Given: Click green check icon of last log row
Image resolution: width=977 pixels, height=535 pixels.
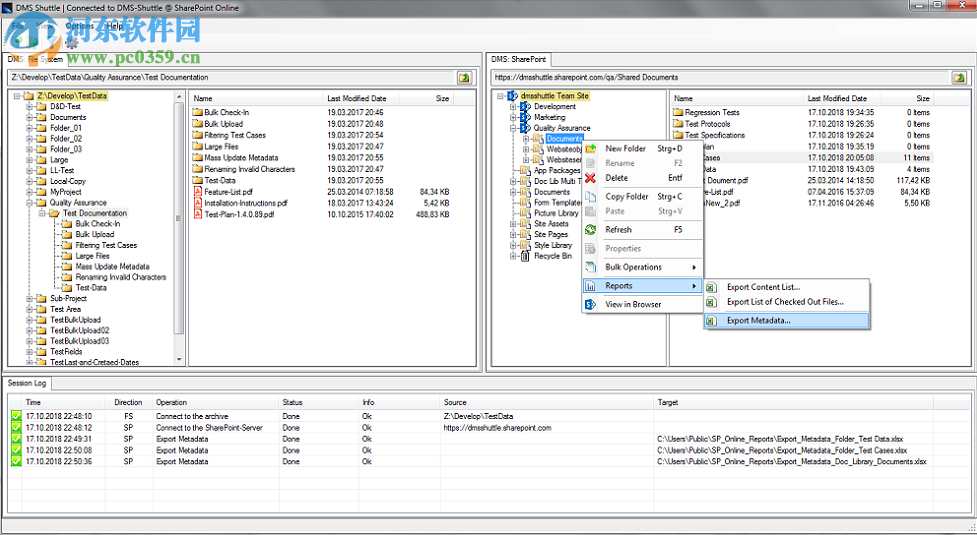Looking at the screenshot, I should pyautogui.click(x=16, y=462).
